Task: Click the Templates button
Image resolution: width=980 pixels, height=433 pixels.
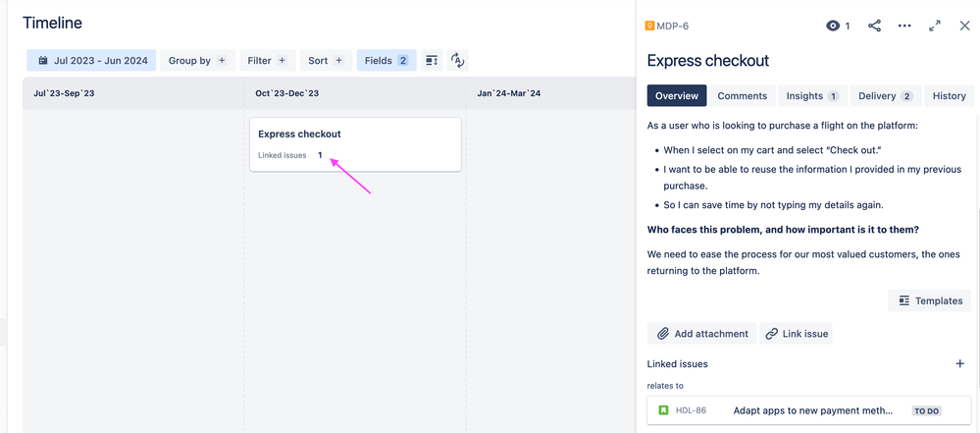Action: (x=931, y=301)
